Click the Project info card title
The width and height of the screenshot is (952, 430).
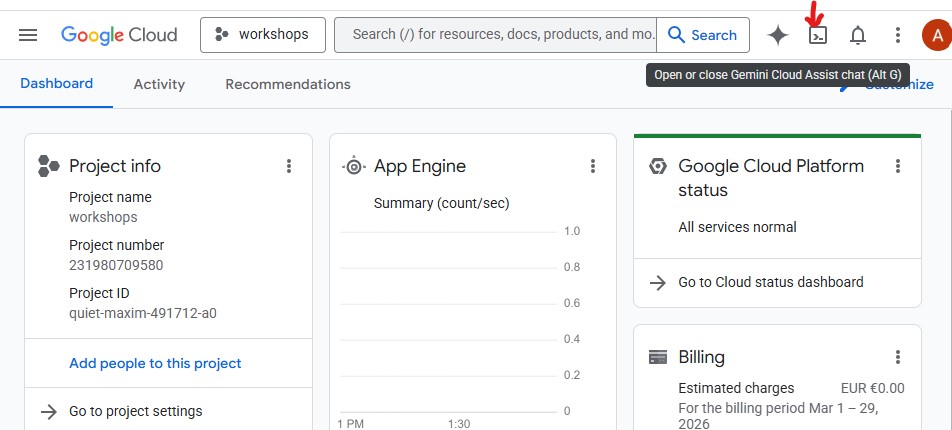tap(115, 166)
